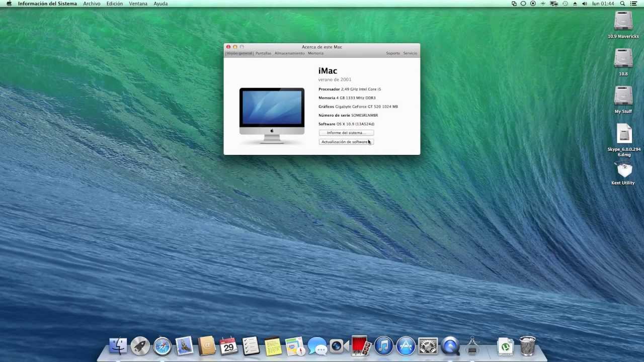
Task: Open Maps icon in Dock
Action: [295, 346]
